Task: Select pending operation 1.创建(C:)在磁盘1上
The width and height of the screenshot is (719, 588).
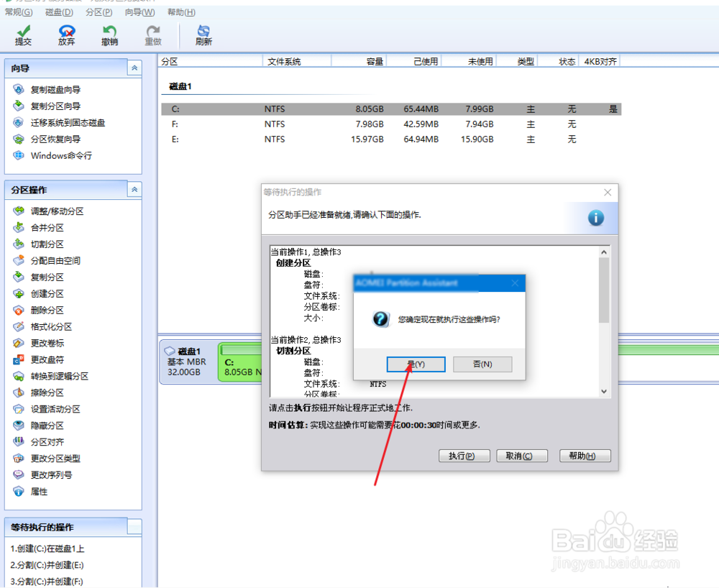Action: coord(47,548)
